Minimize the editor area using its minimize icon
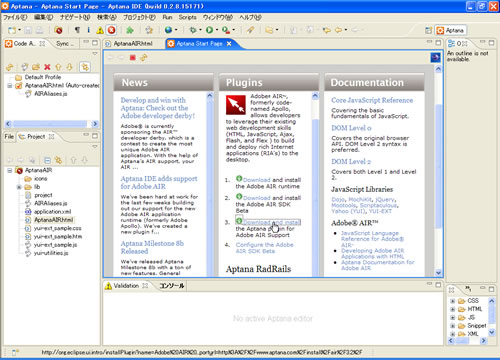 pos(429,42)
